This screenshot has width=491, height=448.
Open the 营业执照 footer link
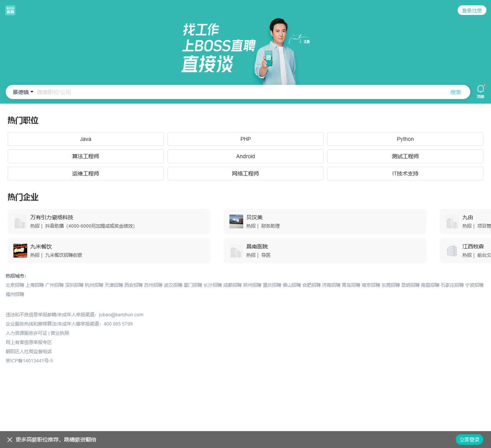(59, 333)
